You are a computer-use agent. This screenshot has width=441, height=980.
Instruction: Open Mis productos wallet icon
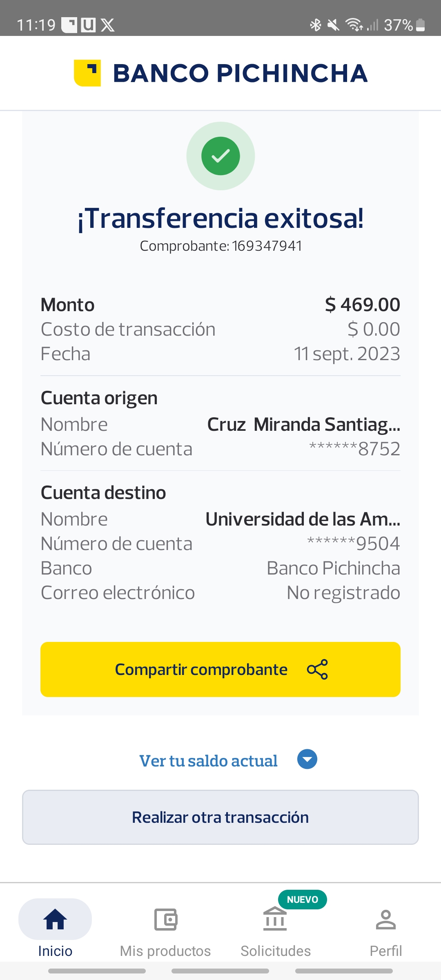165,920
